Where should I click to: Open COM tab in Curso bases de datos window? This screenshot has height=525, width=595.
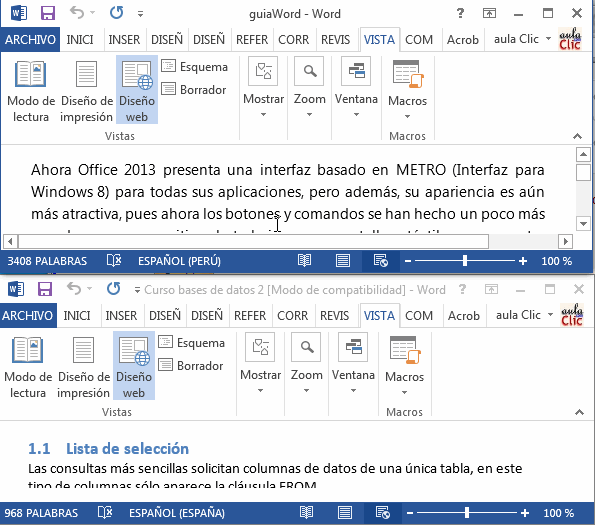click(419, 315)
